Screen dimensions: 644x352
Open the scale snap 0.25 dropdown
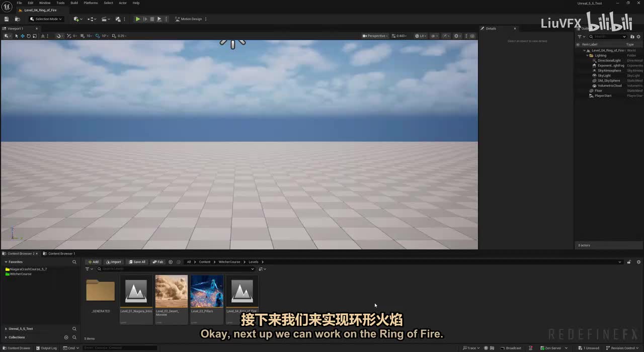click(122, 36)
